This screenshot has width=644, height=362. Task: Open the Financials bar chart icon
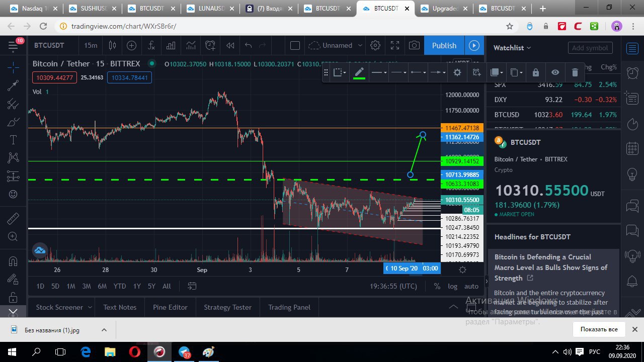pyautogui.click(x=171, y=46)
